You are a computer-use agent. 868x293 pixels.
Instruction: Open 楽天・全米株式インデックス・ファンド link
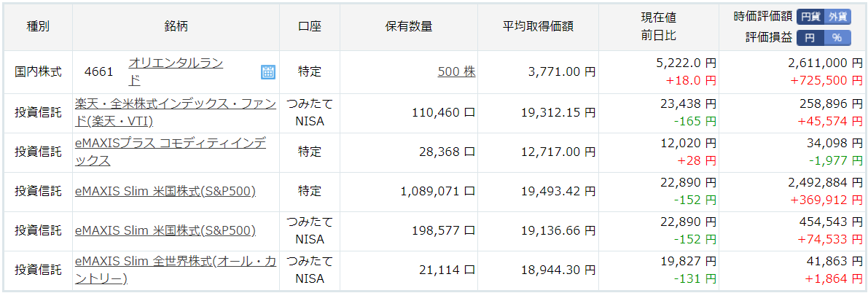click(x=176, y=112)
